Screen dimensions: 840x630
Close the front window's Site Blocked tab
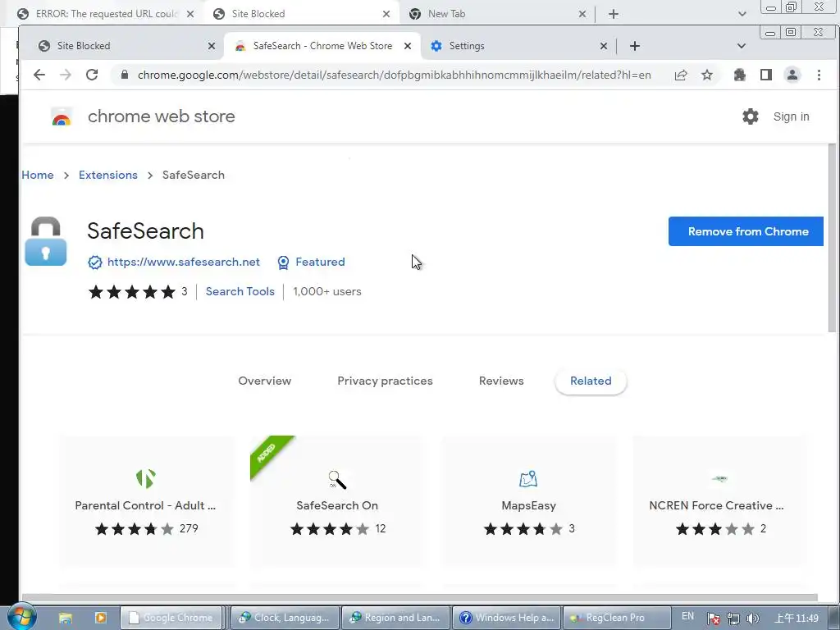pyautogui.click(x=212, y=46)
